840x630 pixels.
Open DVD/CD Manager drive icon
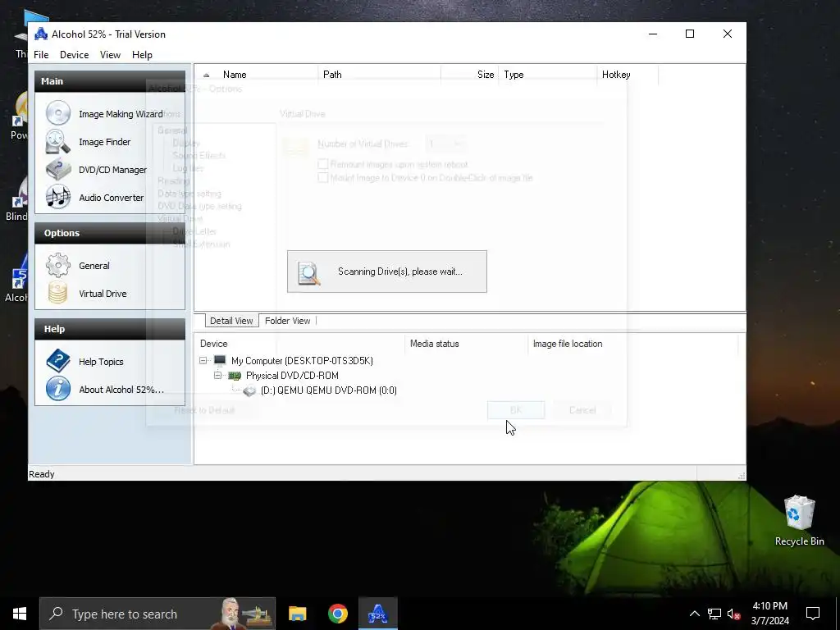58,169
